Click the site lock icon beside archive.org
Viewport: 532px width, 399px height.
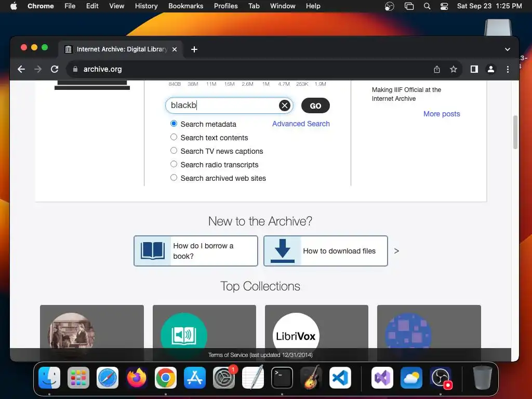tap(75, 69)
